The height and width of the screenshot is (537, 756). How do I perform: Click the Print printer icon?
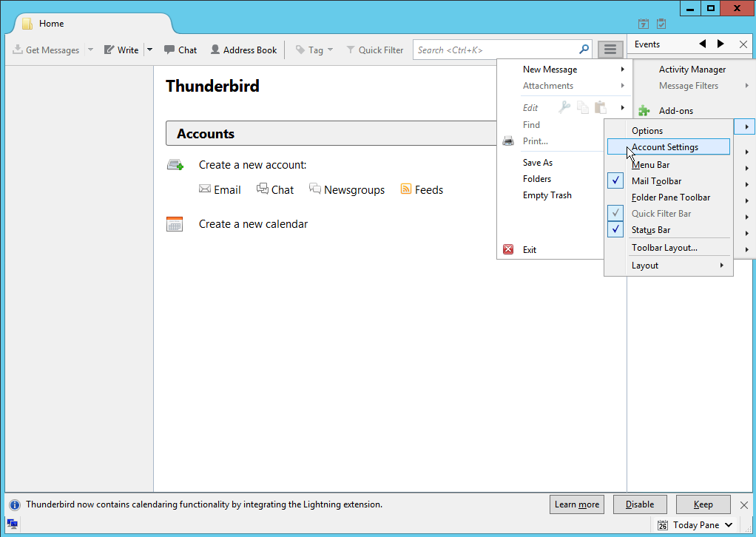508,141
